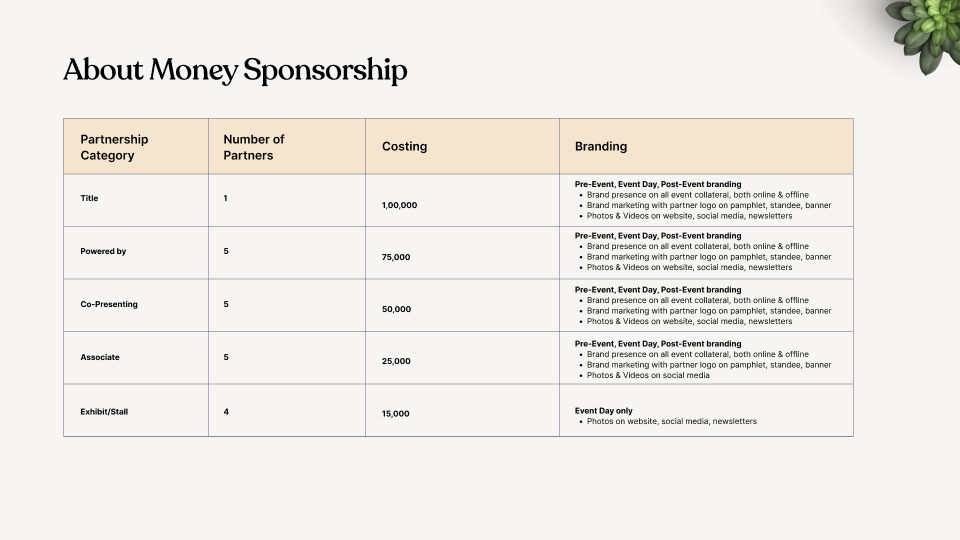Select the 1,00,000 costing value
The image size is (960, 540).
click(399, 205)
